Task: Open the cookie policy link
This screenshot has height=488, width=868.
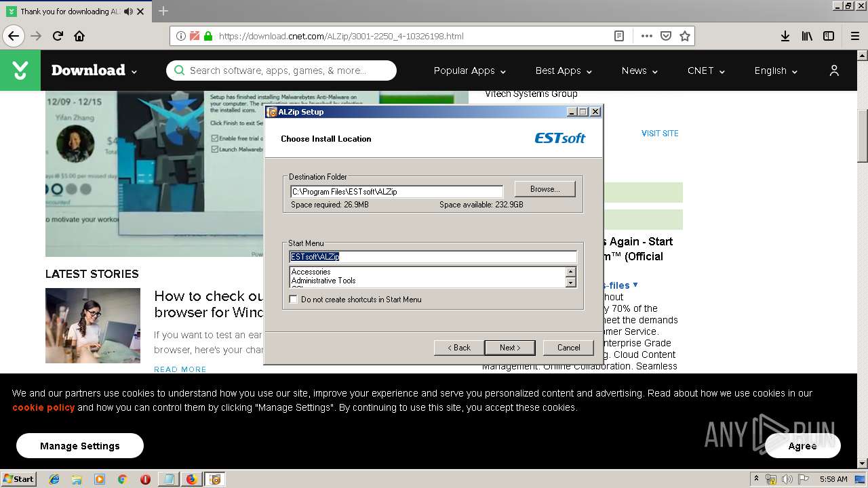Action: 43,407
